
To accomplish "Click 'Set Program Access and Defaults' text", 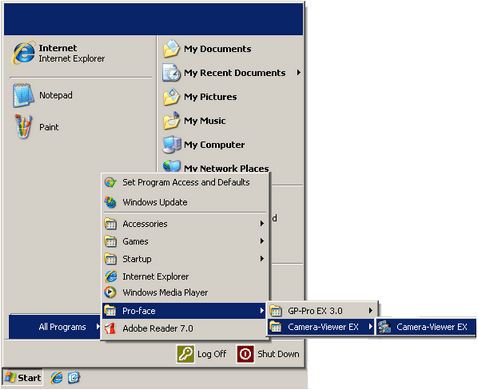I will 186,182.
